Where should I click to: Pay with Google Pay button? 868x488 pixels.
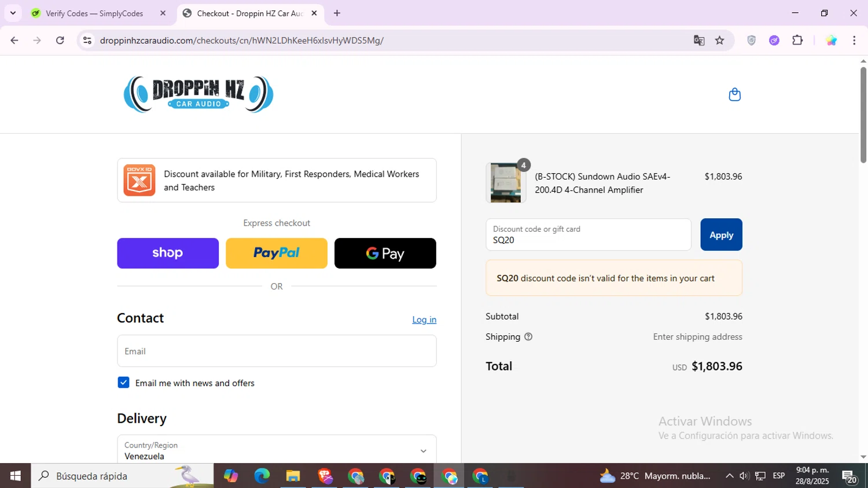pos(385,253)
